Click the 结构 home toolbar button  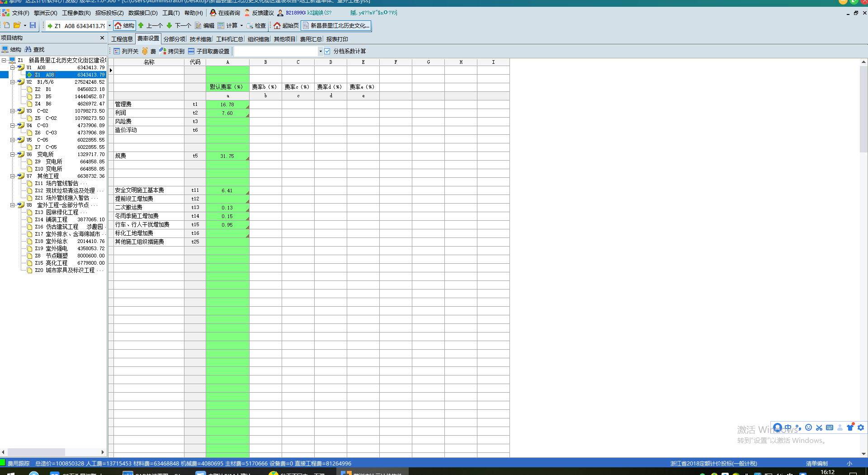[124, 26]
